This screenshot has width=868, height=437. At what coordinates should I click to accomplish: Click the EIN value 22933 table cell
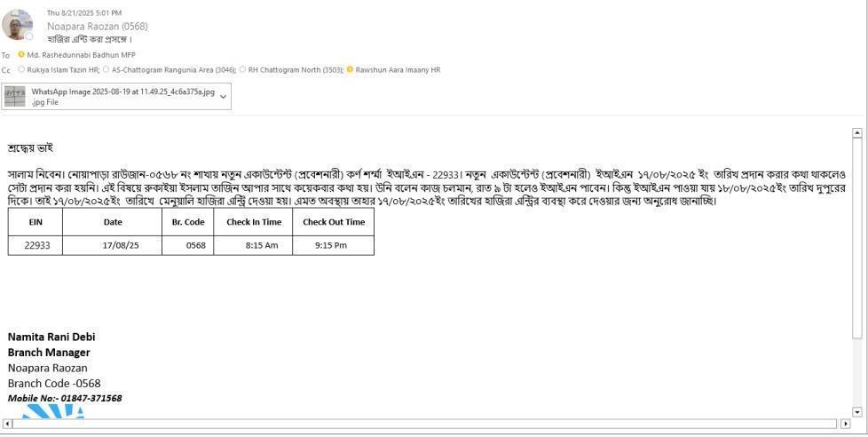(36, 245)
